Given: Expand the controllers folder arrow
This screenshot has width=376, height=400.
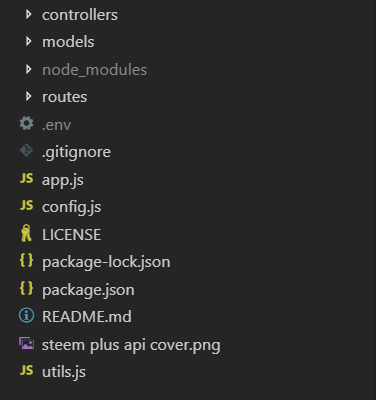Looking at the screenshot, I should (29, 14).
